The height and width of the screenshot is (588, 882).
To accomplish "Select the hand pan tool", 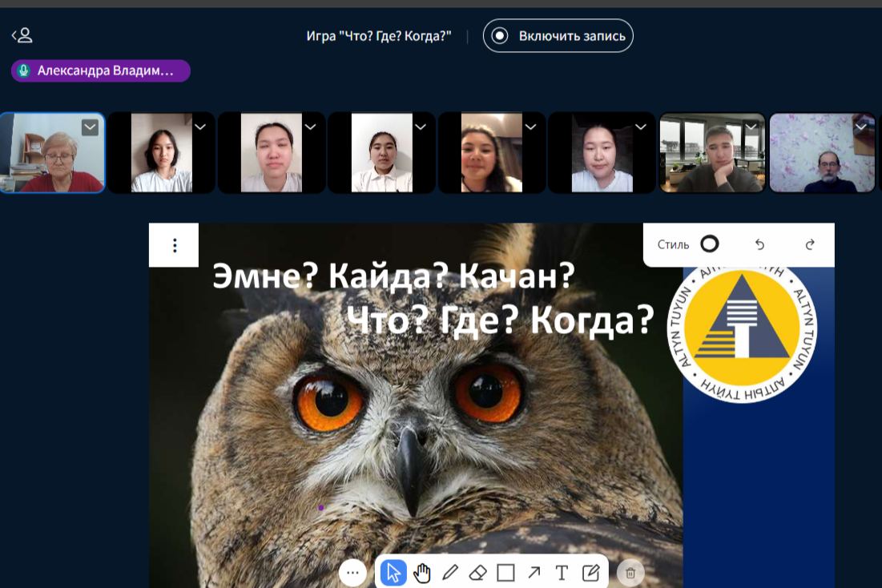I will (422, 572).
